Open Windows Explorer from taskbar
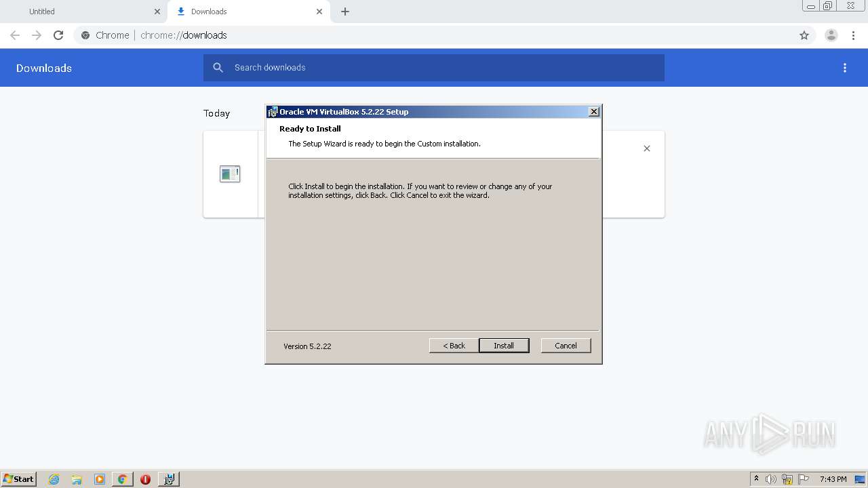This screenshot has width=868, height=488. pyautogui.click(x=77, y=479)
